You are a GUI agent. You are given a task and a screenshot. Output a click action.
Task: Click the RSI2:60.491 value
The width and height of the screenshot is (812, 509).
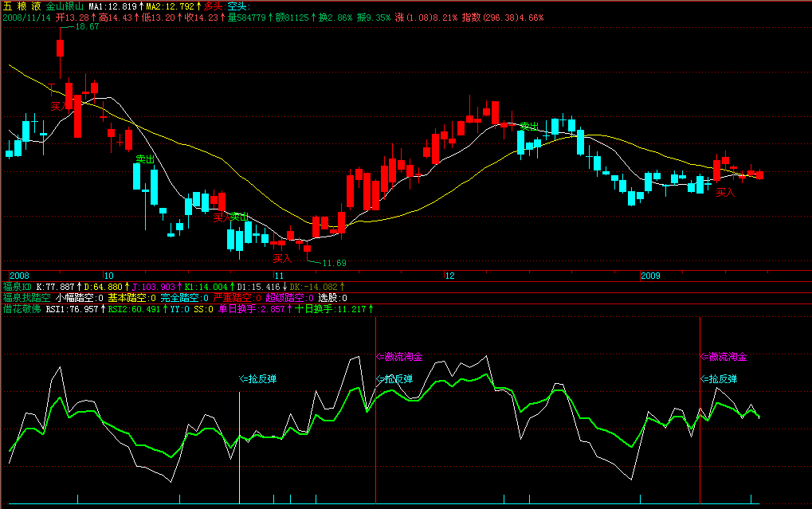pos(134,309)
